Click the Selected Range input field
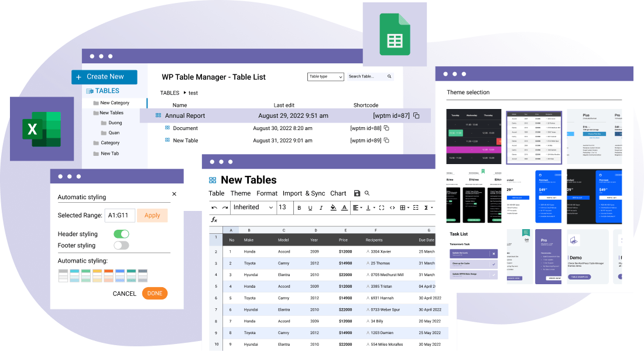644x351 pixels. (x=119, y=215)
